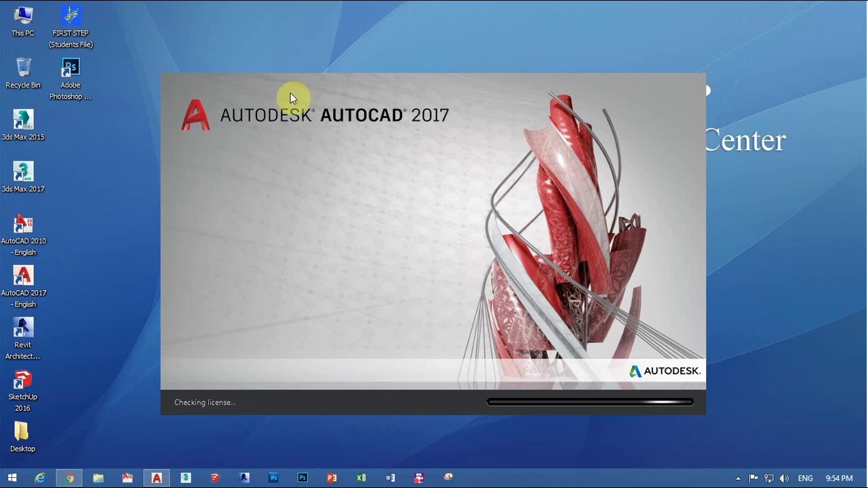Select the 3ds Max 2015 desktop shortcut

pyautogui.click(x=23, y=125)
